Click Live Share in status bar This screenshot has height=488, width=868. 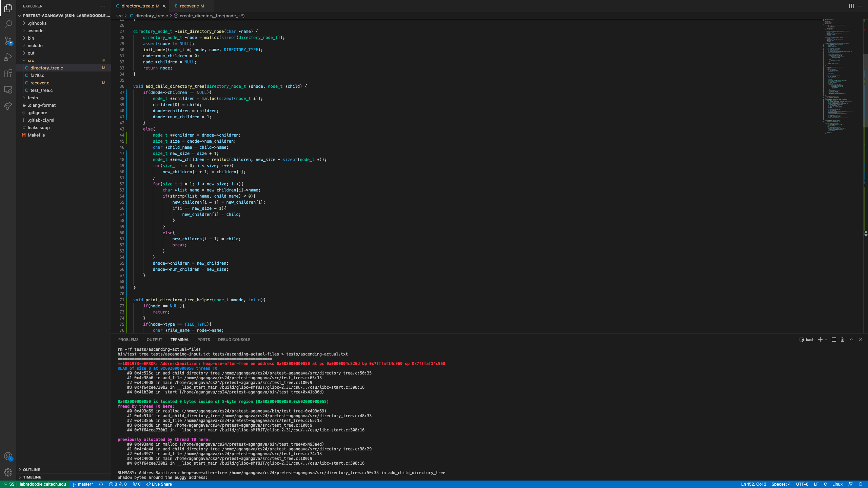click(159, 484)
